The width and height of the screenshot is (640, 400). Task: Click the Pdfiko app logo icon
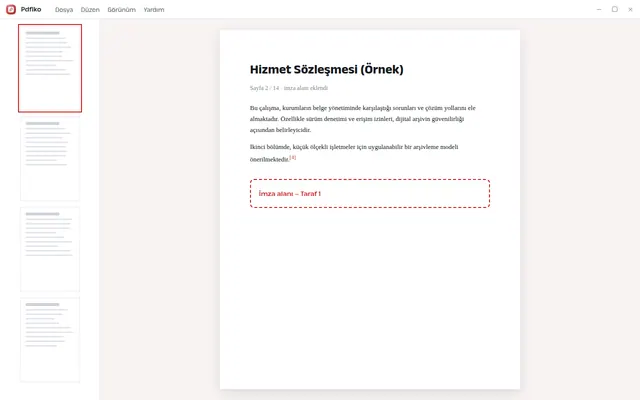pos(11,9)
